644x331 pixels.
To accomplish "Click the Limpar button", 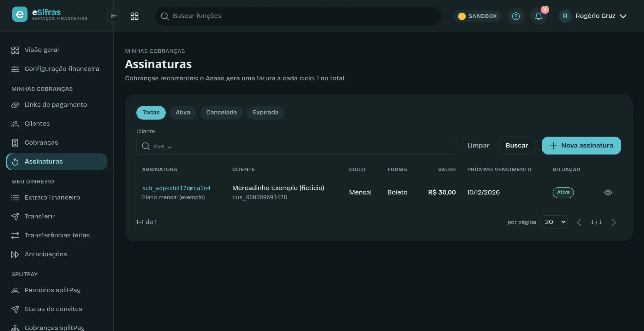I will pyautogui.click(x=478, y=146).
